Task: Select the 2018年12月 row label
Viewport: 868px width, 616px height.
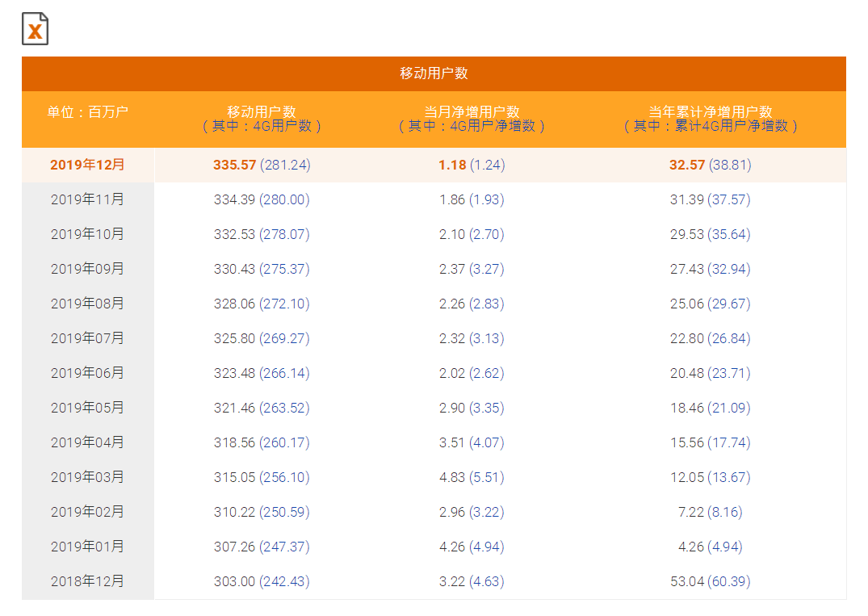Action: coord(87,581)
